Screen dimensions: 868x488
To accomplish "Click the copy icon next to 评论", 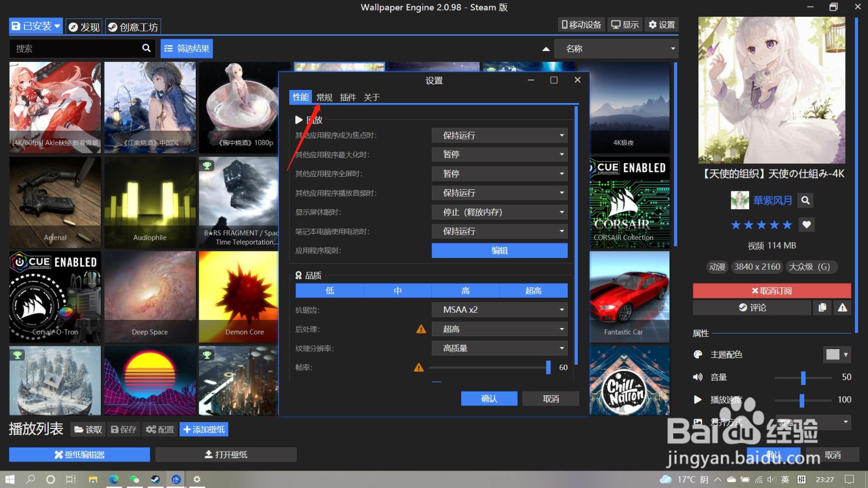I will 822,307.
